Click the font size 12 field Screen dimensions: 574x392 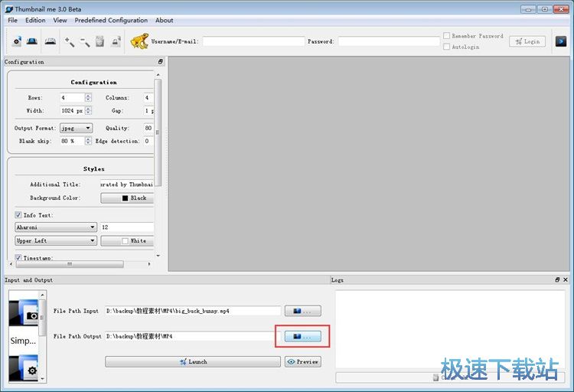pos(127,227)
